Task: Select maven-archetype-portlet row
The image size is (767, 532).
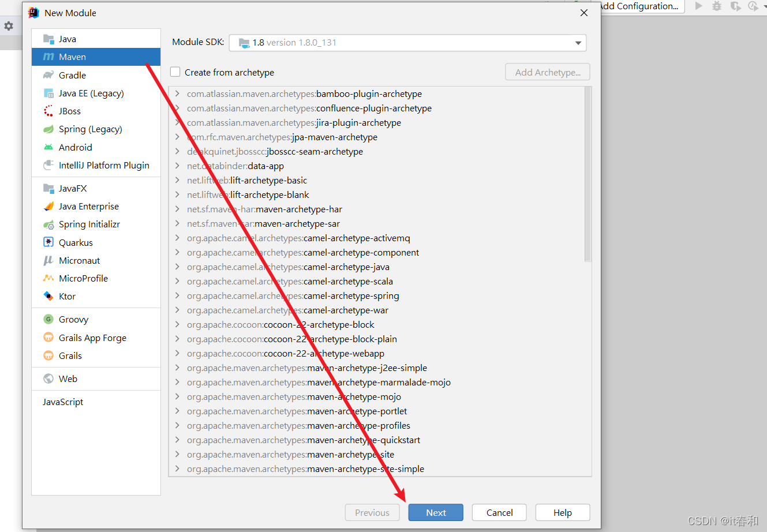Action: pos(377,411)
